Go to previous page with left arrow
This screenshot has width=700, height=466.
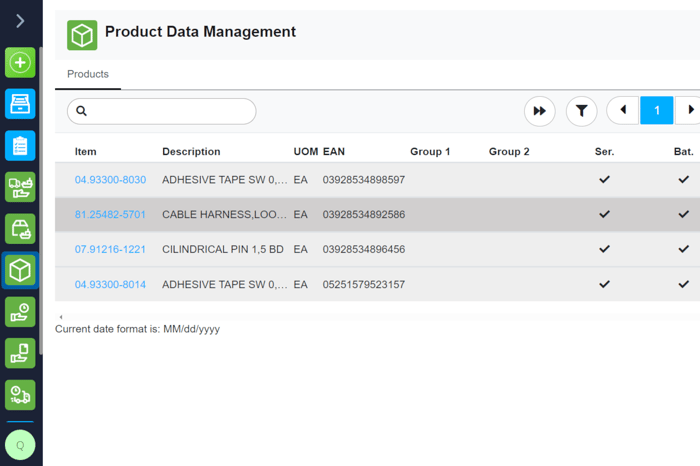click(x=623, y=110)
